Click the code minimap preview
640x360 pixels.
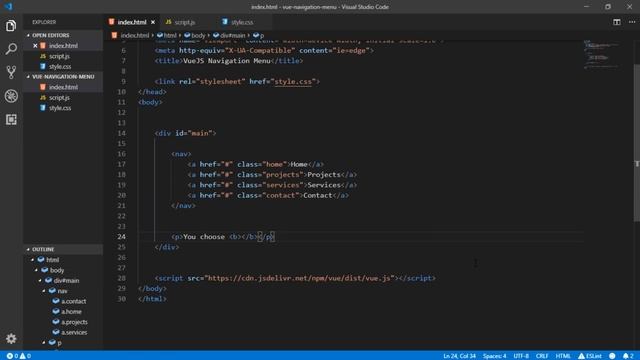pyautogui.click(x=602, y=54)
